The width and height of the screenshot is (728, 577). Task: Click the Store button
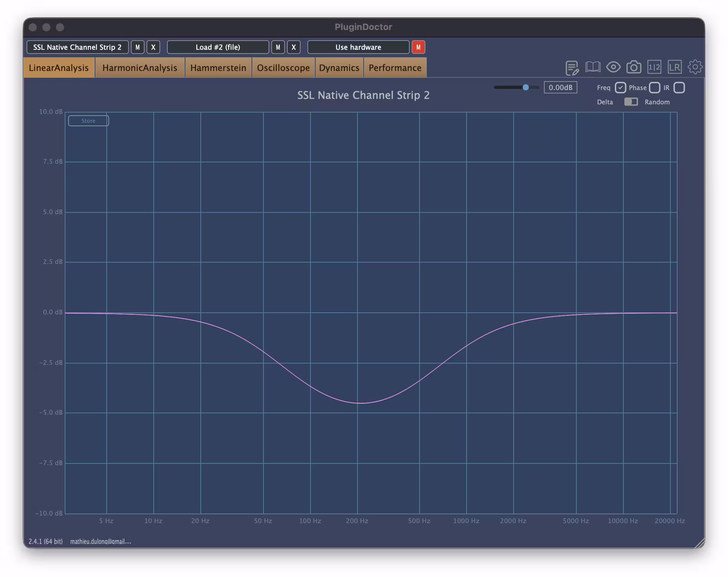coord(88,121)
